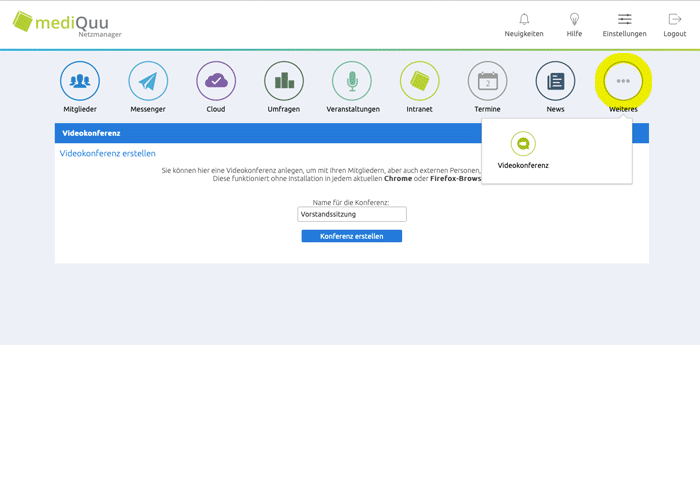Click the Videokonferenz label in popup
Screen dimensions: 700x493
(x=523, y=165)
